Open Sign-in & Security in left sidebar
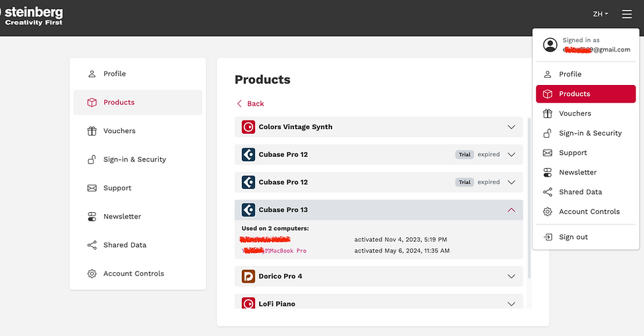The width and height of the screenshot is (644, 336). pos(138,159)
